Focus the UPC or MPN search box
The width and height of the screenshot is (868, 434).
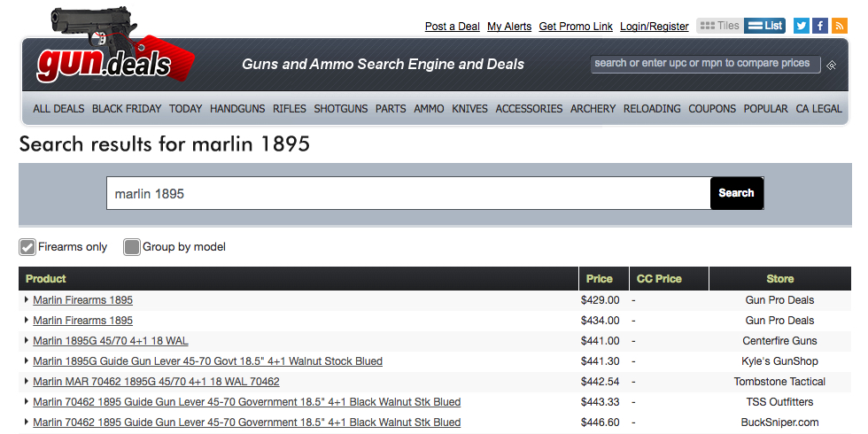coord(705,64)
